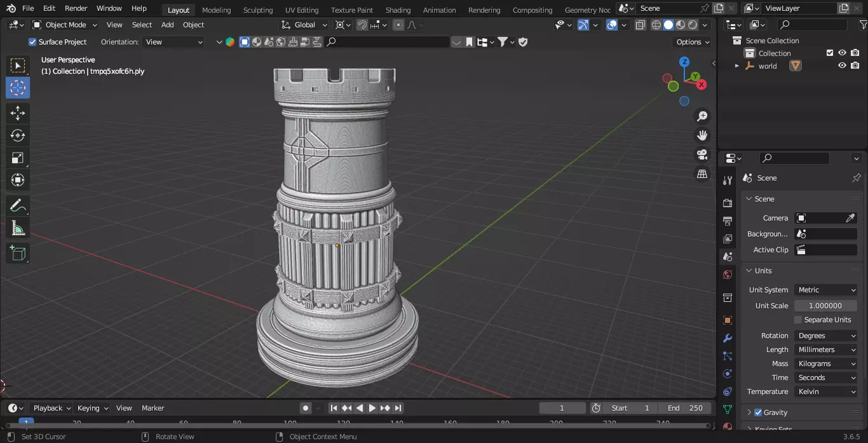Open the Global transform orientation dropdown
868x443 pixels.
[x=304, y=25]
